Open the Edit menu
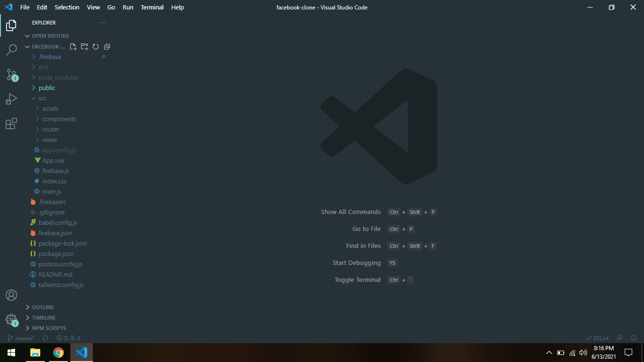 tap(42, 7)
